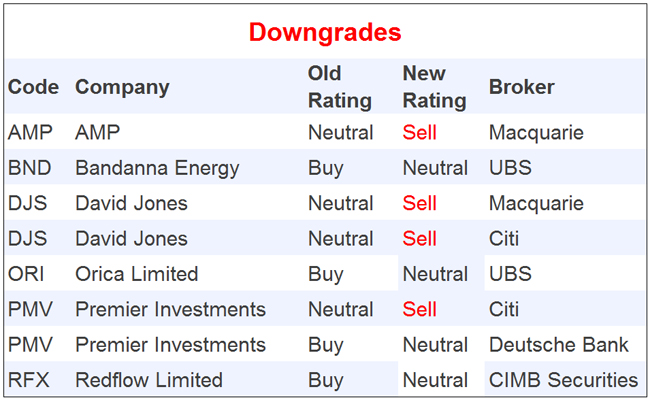Screen dimensions: 650x400
Task: Select the Deutsche Bank broker cell
Action: click(x=558, y=345)
